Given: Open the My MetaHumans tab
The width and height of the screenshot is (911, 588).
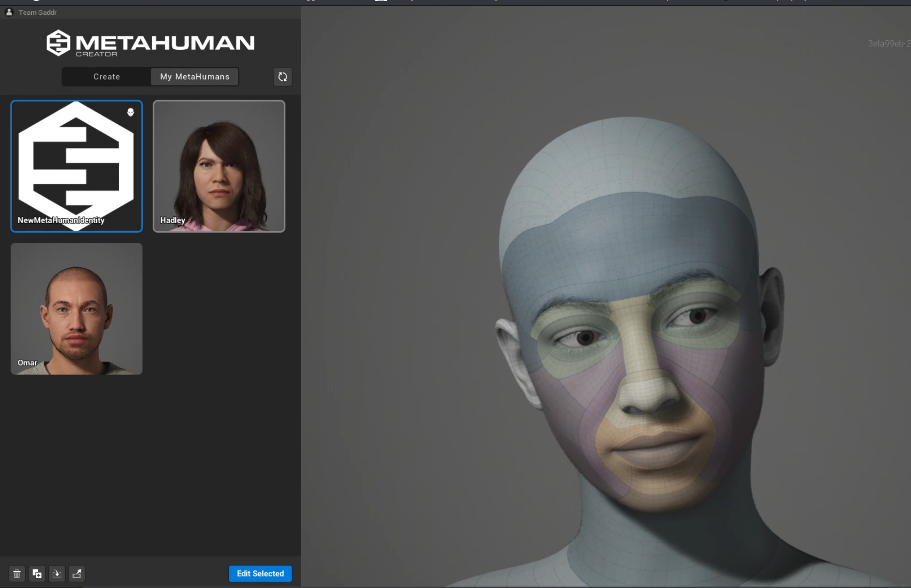Looking at the screenshot, I should pyautogui.click(x=194, y=77).
